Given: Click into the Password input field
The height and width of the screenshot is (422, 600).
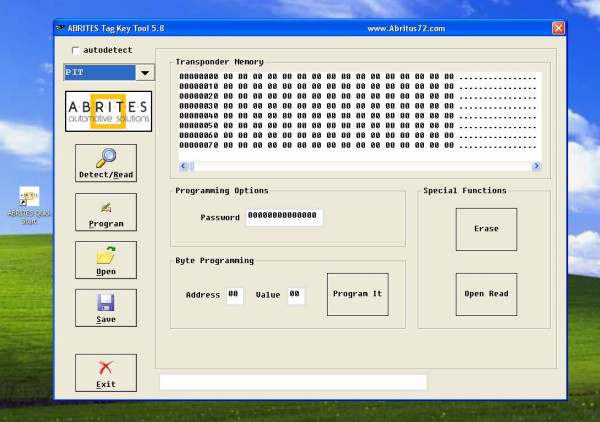Looking at the screenshot, I should pyautogui.click(x=284, y=216).
